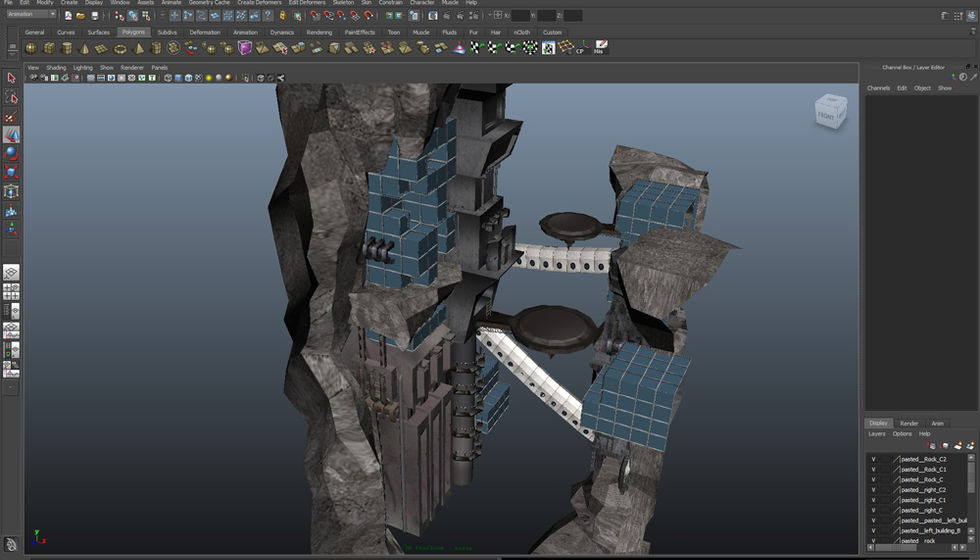980x560 pixels.
Task: Create a polygon sphere from shelf
Action: [x=30, y=48]
